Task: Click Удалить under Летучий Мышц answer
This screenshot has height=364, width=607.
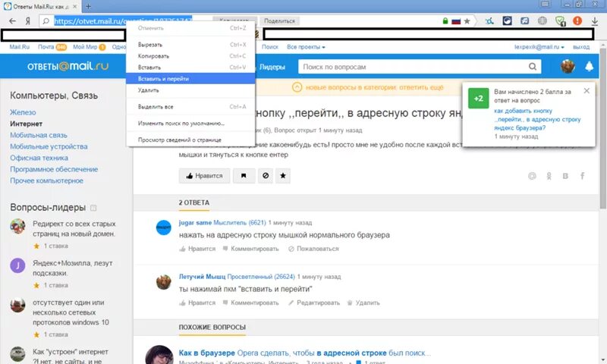Action: (363, 303)
